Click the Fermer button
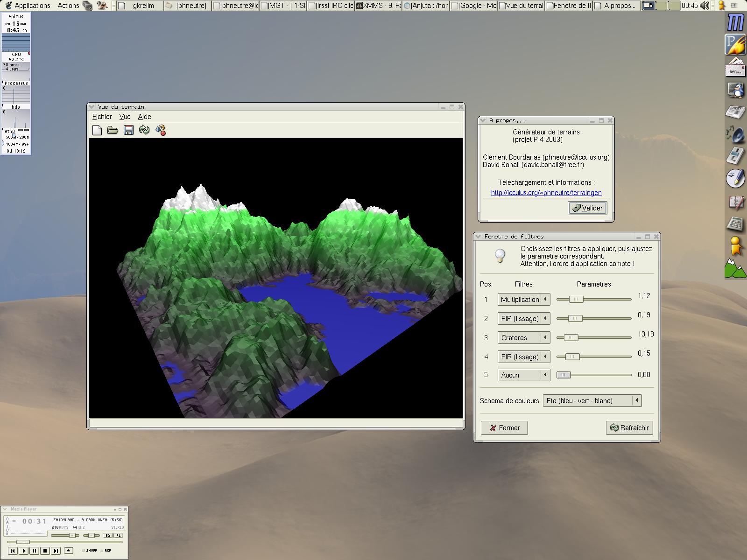Image resolution: width=747 pixels, height=560 pixels. point(504,428)
